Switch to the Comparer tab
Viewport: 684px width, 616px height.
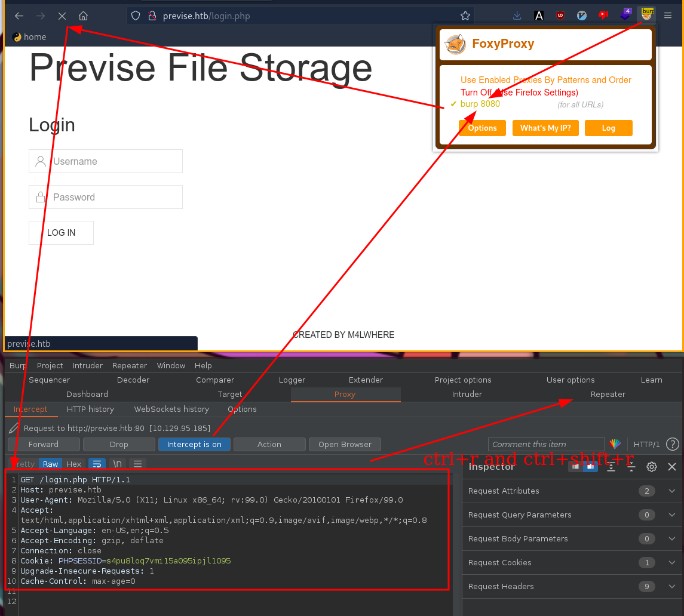click(215, 380)
